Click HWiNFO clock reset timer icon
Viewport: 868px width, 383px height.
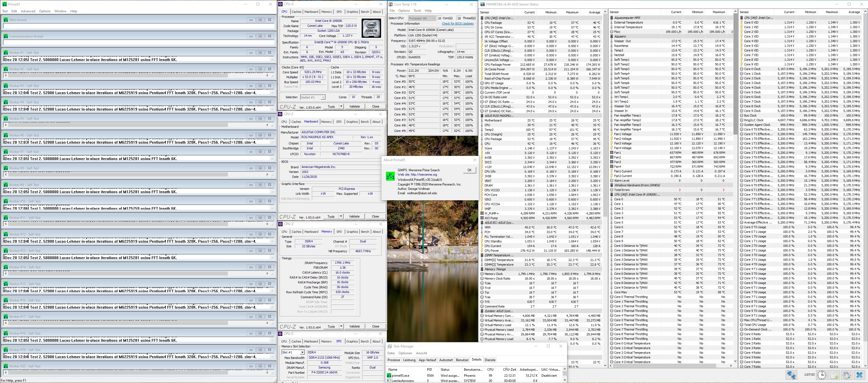point(822,375)
